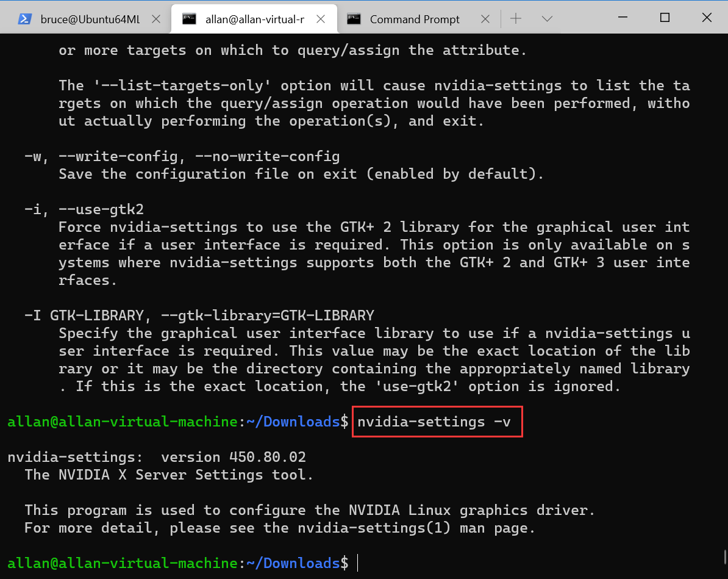Close the terminal window
Image resolution: width=728 pixels, height=579 pixels.
pyautogui.click(x=707, y=18)
